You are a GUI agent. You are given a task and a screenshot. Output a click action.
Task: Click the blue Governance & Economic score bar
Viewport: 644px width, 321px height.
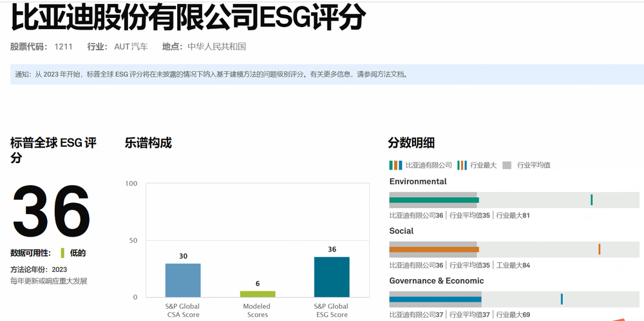tap(435, 299)
